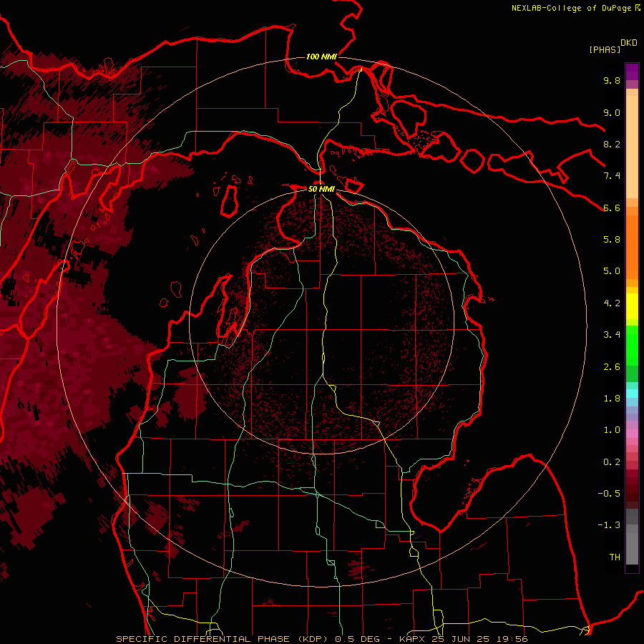Select the -1.3 scale value

(x=609, y=525)
